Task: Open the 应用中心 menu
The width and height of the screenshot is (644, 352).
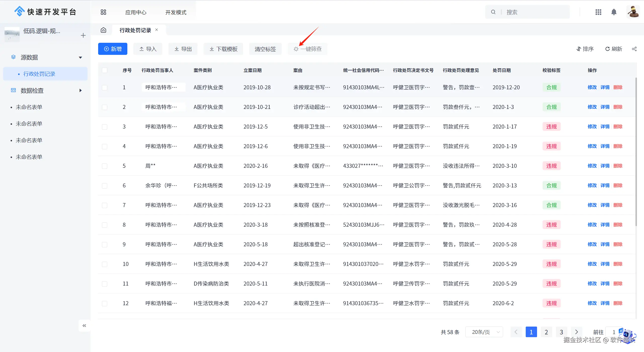Action: [136, 12]
